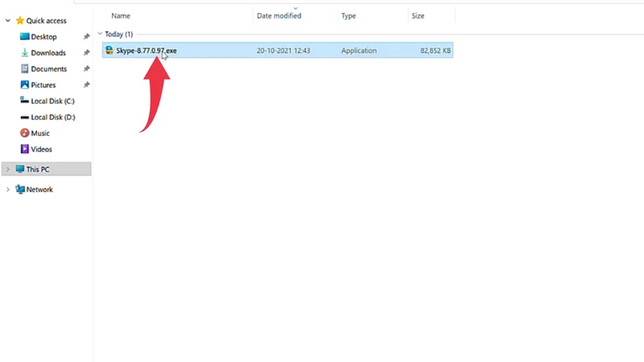The width and height of the screenshot is (644, 362).
Task: Select the Music library icon
Action: coord(24,134)
